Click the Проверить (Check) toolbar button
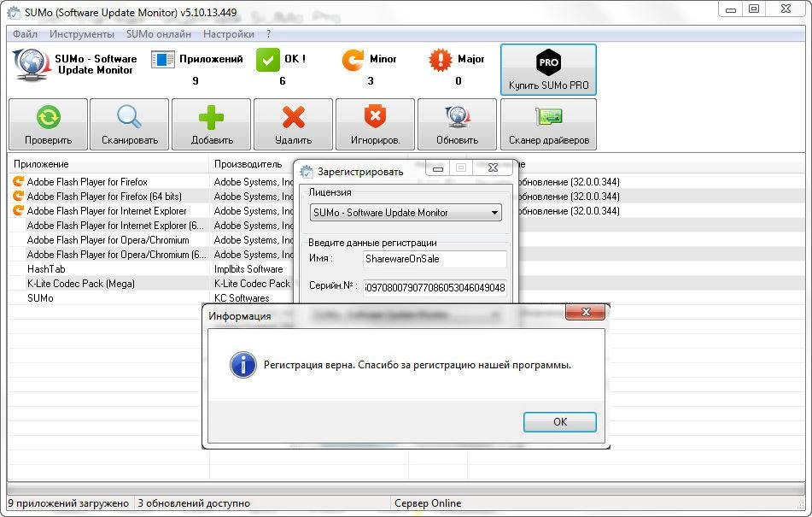Viewport: 812px width, 517px height. coord(48,124)
